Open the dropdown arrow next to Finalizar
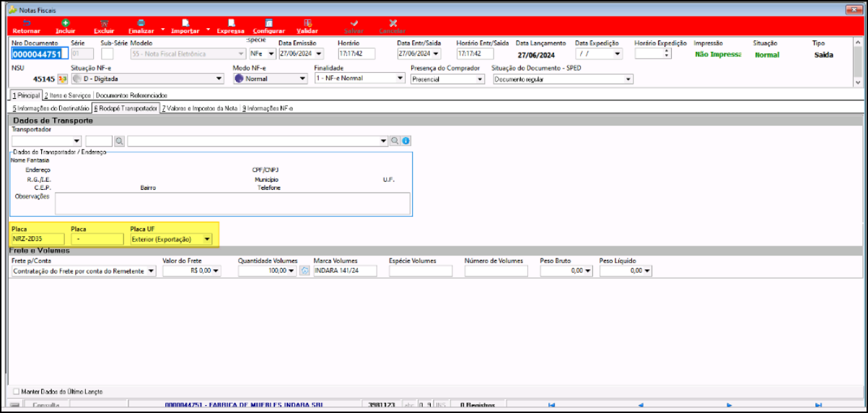The width and height of the screenshot is (868, 413). tap(163, 30)
